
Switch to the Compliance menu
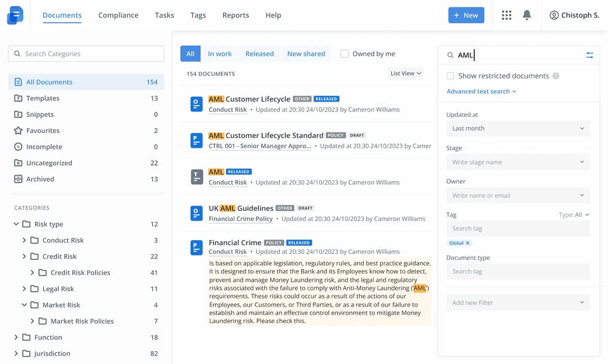tap(118, 15)
